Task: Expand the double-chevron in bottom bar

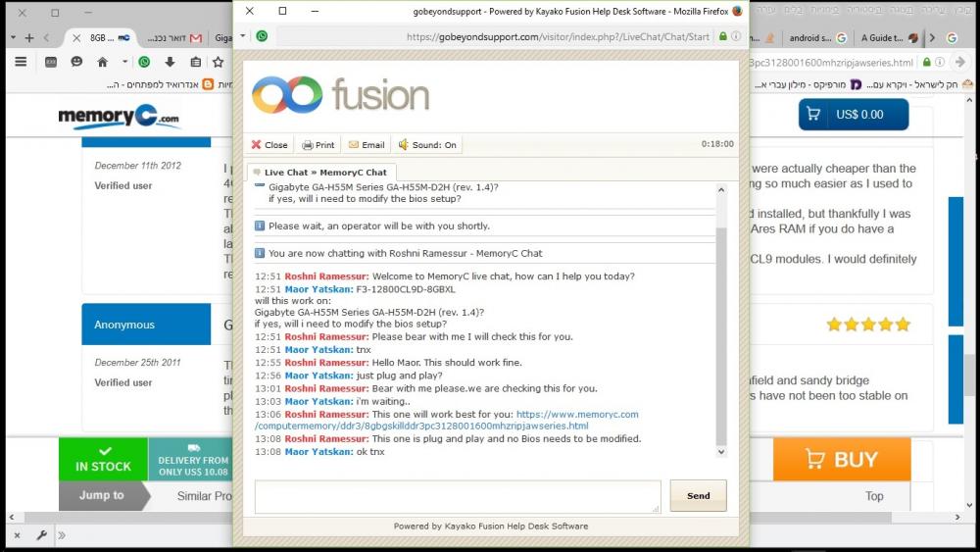Action: click(61, 535)
